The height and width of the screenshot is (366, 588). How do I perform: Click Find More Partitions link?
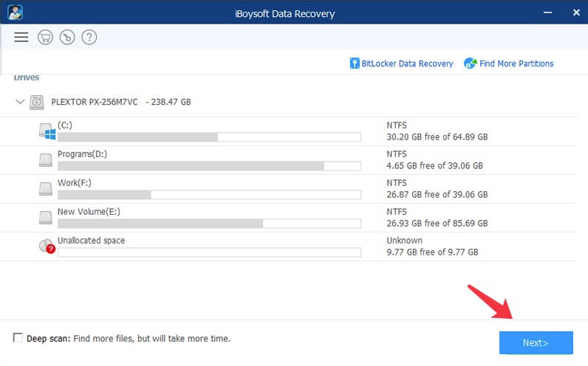pos(516,63)
